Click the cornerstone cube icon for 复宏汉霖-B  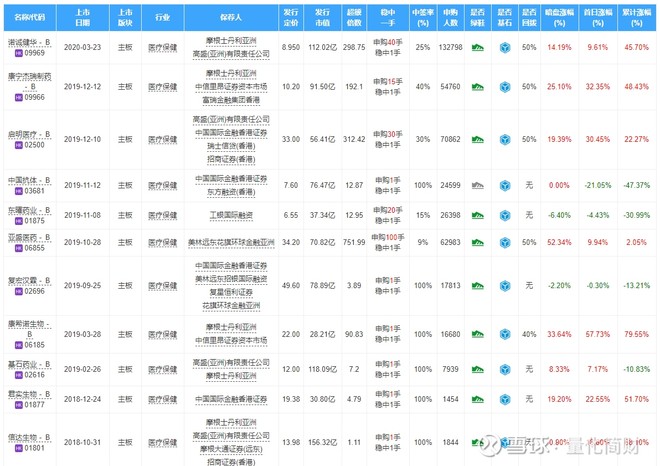pos(505,286)
